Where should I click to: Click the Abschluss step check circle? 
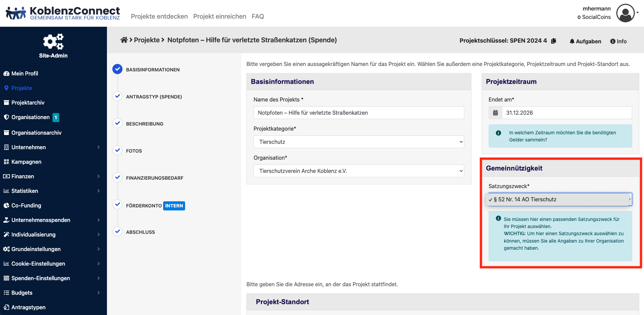[x=117, y=231]
